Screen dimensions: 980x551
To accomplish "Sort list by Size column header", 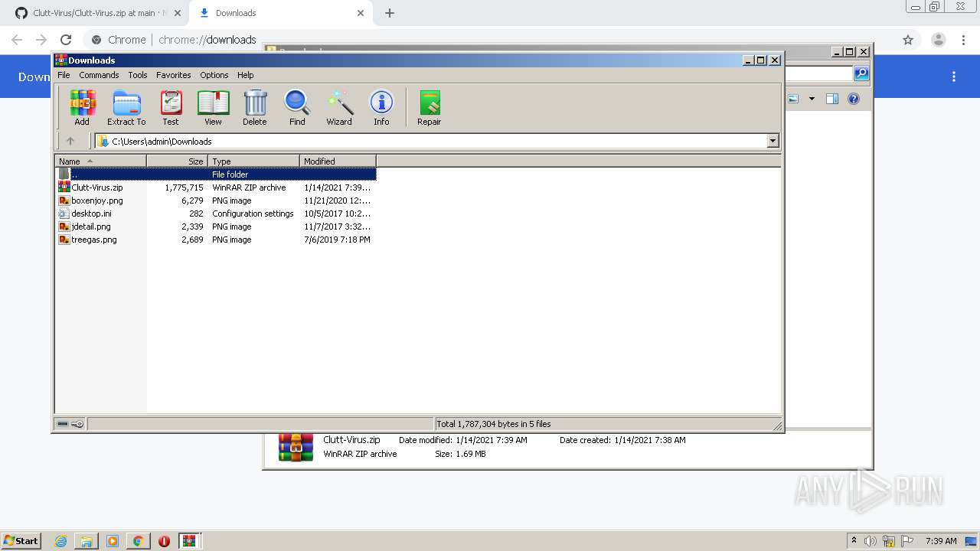I will pos(177,161).
